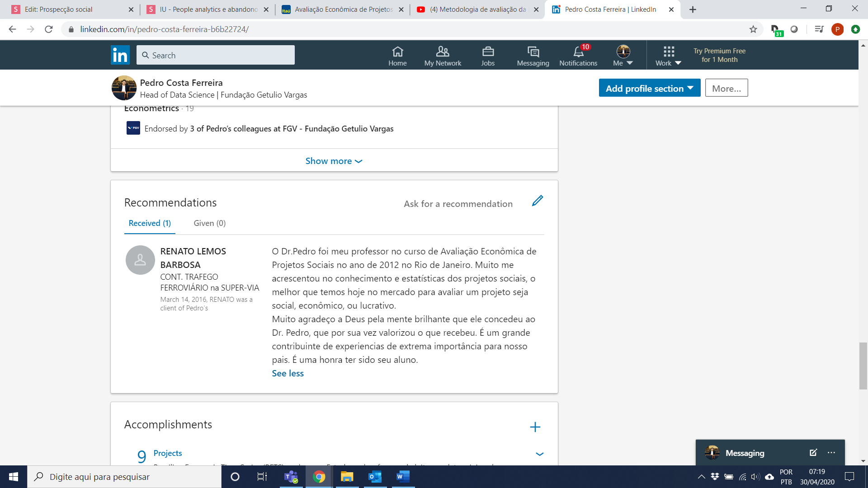Image resolution: width=868 pixels, height=488 pixels.
Task: Open Word from the Windows taskbar
Action: tap(402, 477)
